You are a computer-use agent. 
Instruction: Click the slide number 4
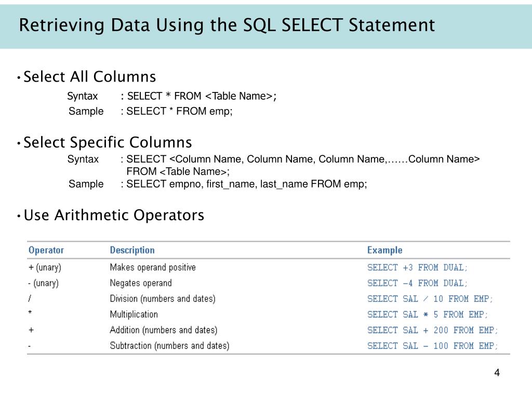(x=497, y=373)
